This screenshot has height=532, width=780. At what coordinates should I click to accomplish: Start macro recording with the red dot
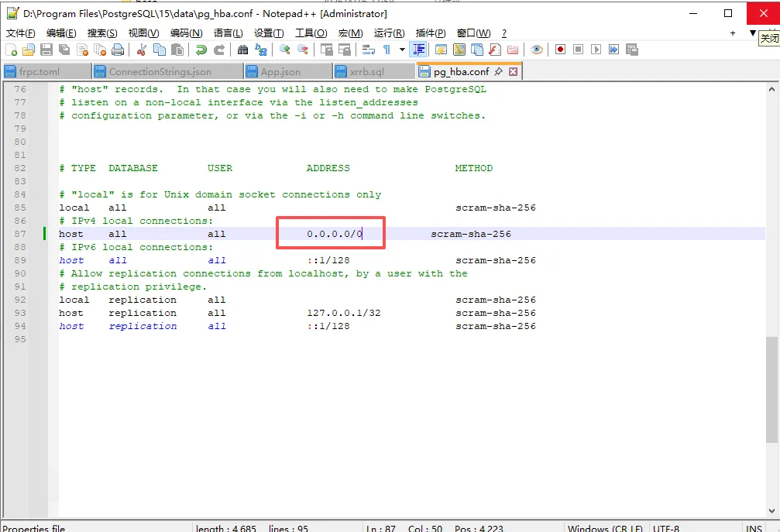[x=560, y=50]
